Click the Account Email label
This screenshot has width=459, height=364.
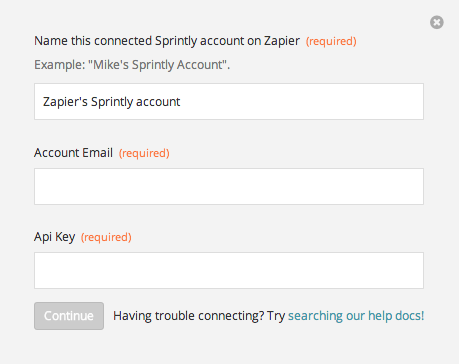pos(73,153)
